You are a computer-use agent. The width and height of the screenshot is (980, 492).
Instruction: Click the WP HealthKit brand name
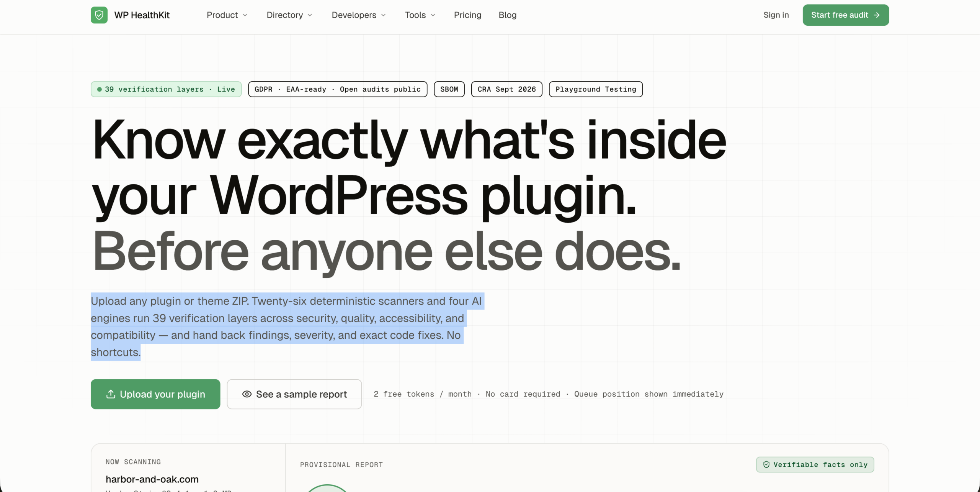click(142, 15)
